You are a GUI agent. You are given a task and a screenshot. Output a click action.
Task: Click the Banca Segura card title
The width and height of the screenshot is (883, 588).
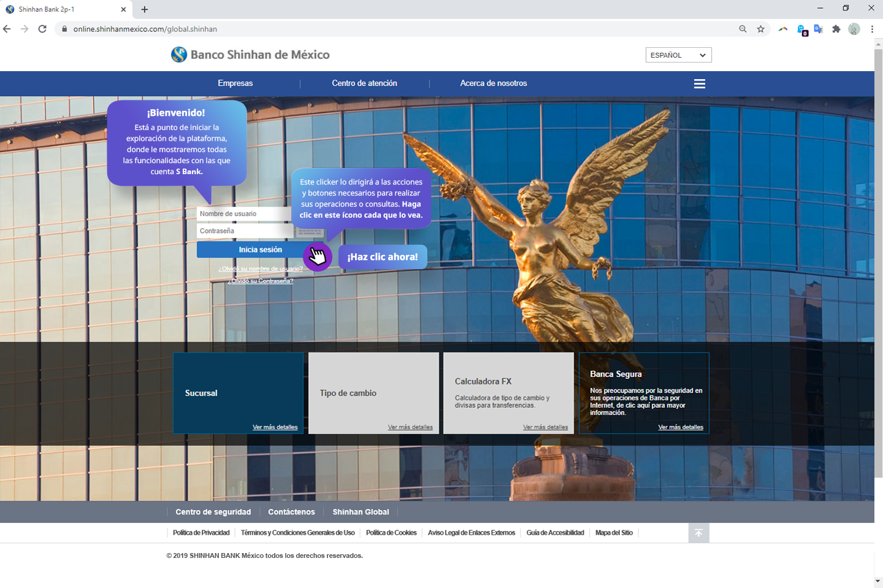coord(616,374)
